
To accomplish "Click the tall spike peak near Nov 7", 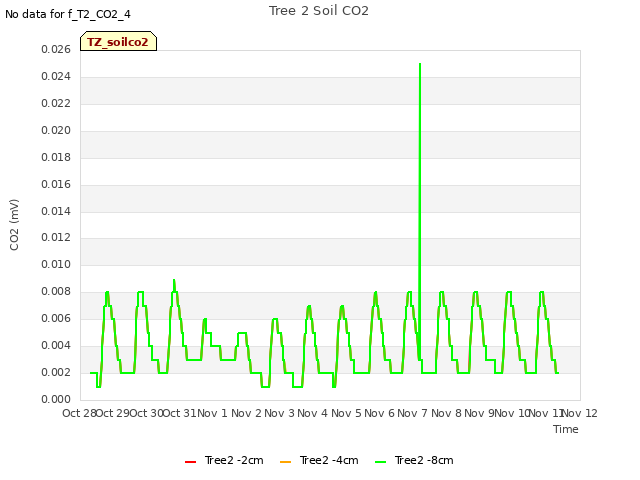I will (x=420, y=64).
